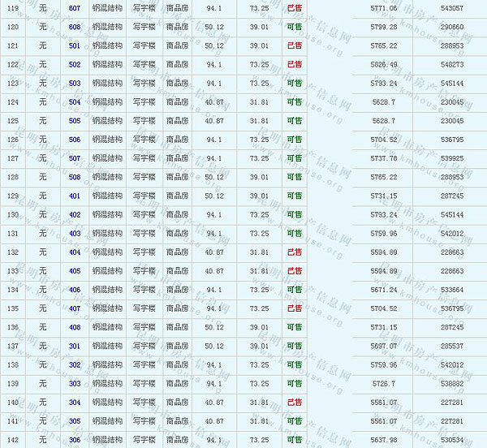Select row number 142 cell
This screenshot has height=448, width=487.
[x=12, y=440]
